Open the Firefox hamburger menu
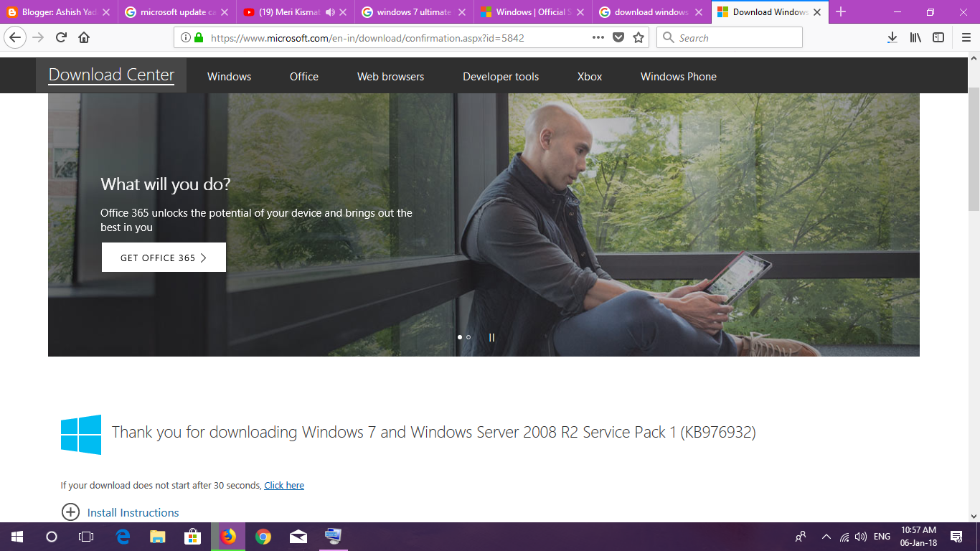Image resolution: width=980 pixels, height=551 pixels. (x=966, y=38)
